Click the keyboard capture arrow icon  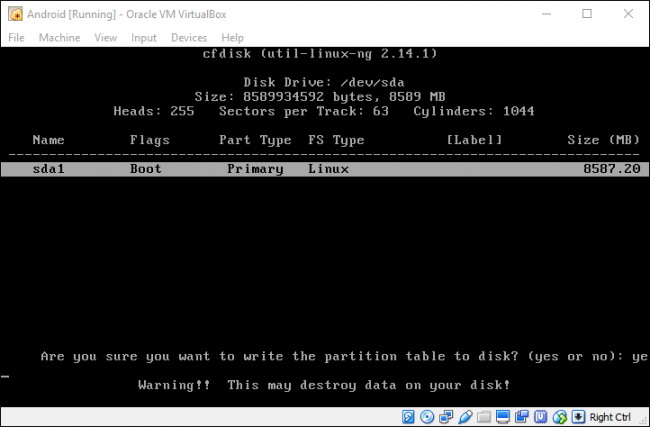578,416
